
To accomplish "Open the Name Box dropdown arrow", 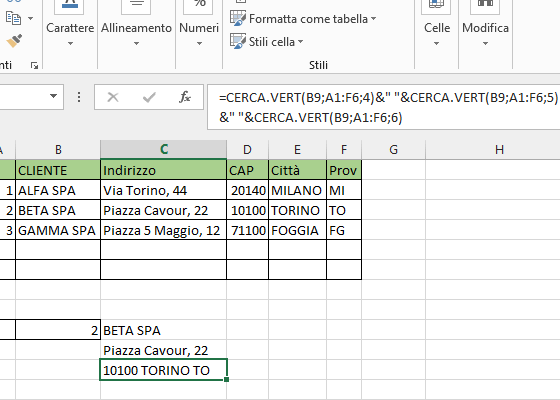I will coord(54,96).
